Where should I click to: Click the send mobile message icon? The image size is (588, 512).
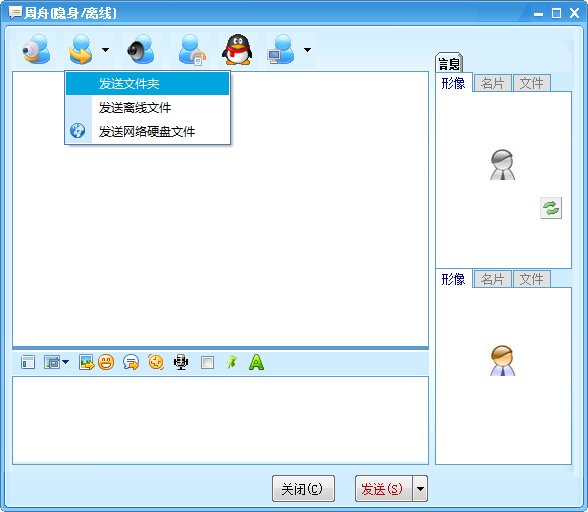(x=192, y=50)
